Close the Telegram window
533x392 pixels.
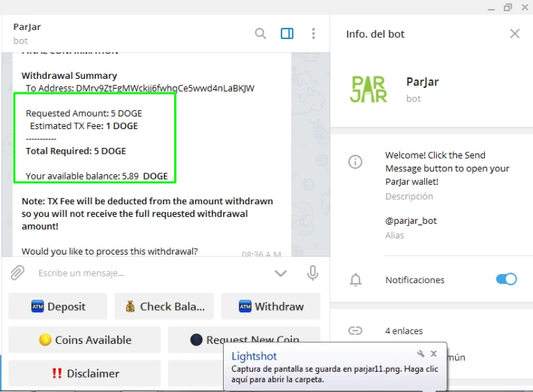tap(525, 8)
